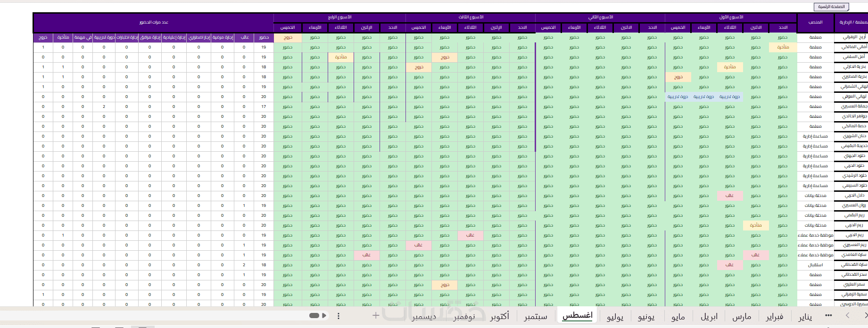Screen dimensions: 868x328
Task: Open the hidden sheets list via three dots
Action: [828, 315]
